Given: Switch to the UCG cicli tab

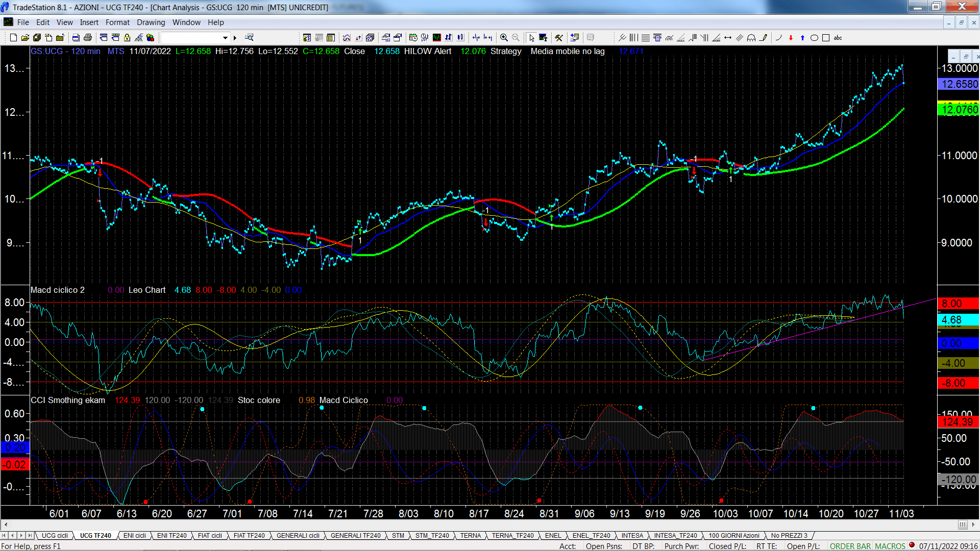Looking at the screenshot, I should tap(55, 536).
